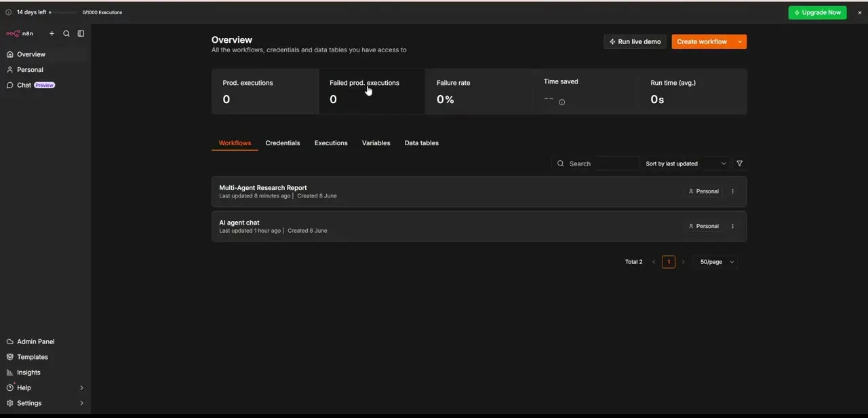Click the Insights bar chart icon
Screen dimensions: 868x418
click(9, 373)
